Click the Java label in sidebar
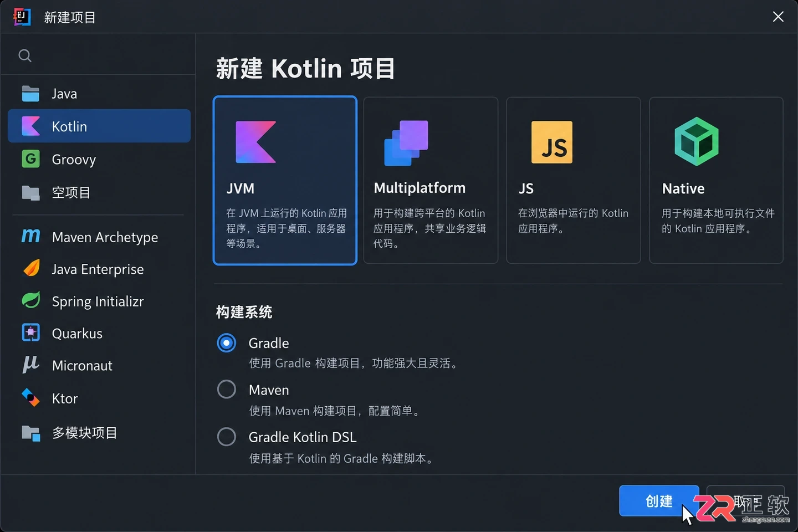 pos(64,94)
